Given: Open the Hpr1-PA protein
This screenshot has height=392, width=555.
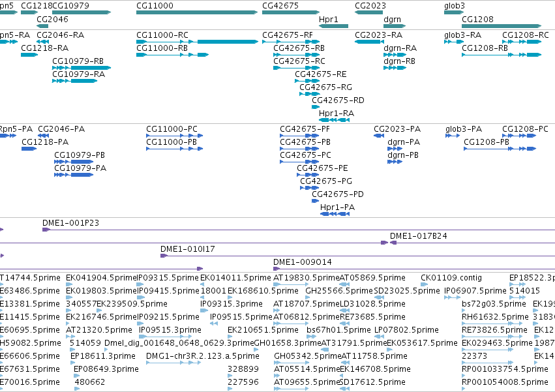Looking at the screenshot, I should pos(337,207).
